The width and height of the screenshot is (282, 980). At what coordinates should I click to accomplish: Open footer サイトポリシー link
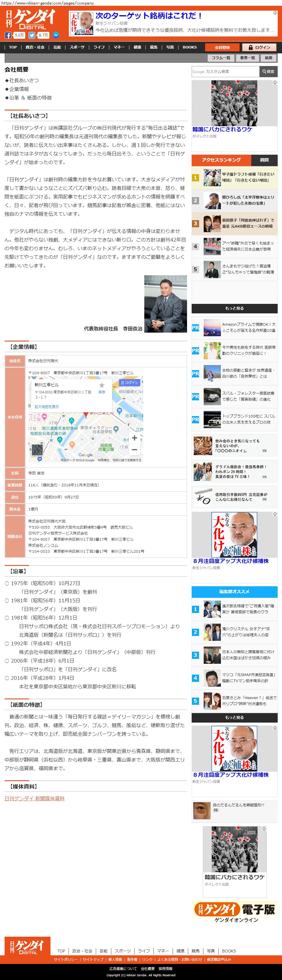(x=65, y=959)
